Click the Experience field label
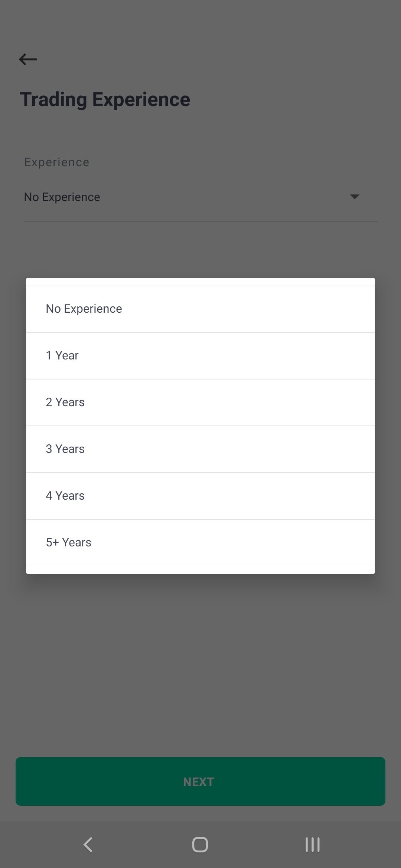The height and width of the screenshot is (868, 401). point(57,162)
